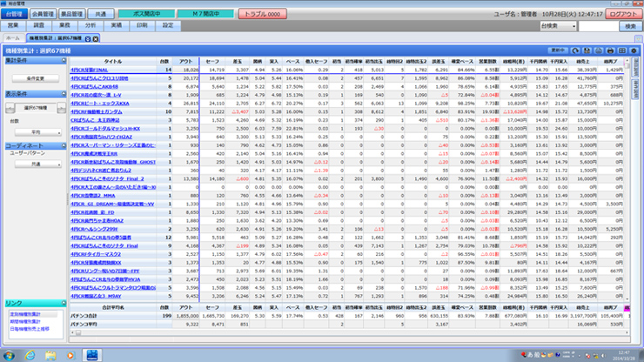Open the 台検索 dropdown
The image size is (644, 362).
558,26
